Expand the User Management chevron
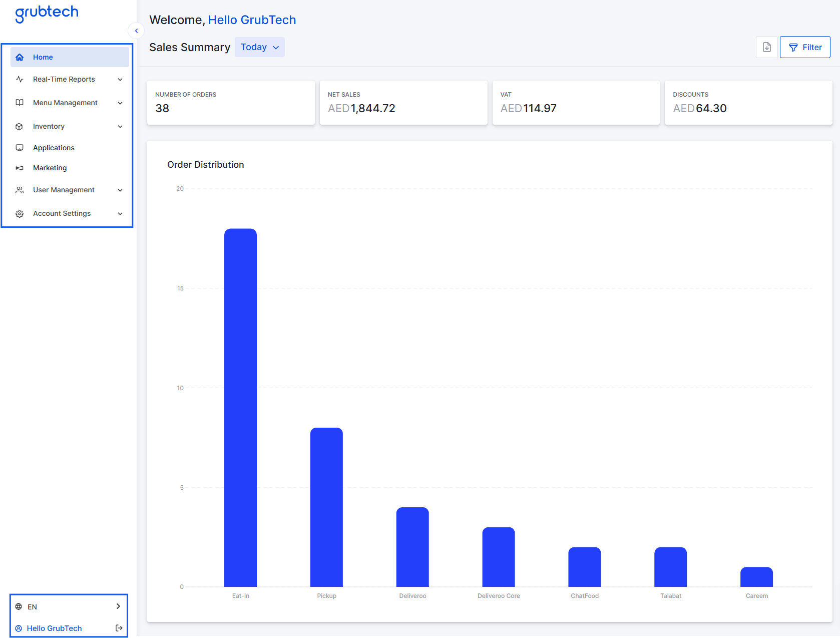Image resolution: width=840 pixels, height=638 pixels. point(120,190)
